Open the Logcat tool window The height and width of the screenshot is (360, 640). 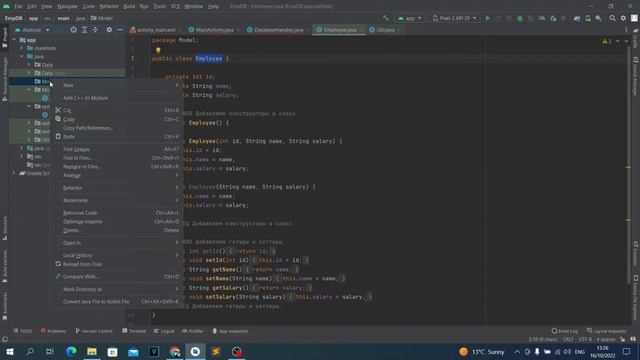pyautogui.click(x=164, y=331)
